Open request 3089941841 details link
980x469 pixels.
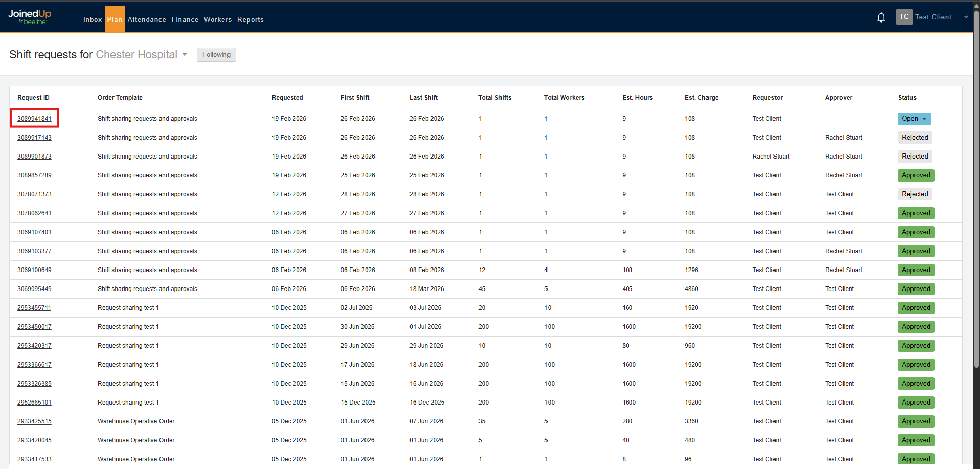(34, 118)
